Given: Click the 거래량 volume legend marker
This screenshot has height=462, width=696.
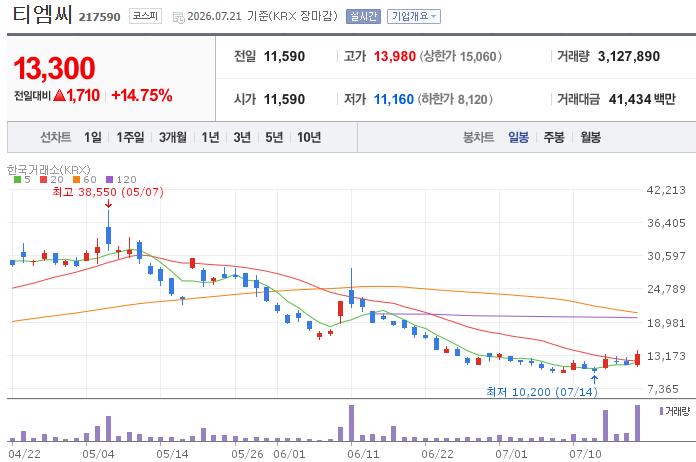Looking at the screenshot, I should [661, 411].
